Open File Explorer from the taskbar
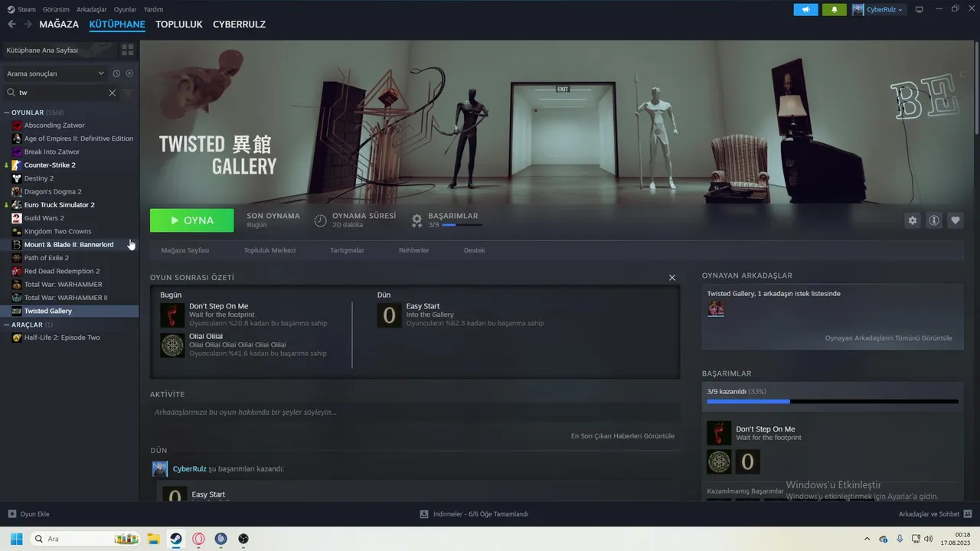This screenshot has width=980, height=551. point(153,539)
